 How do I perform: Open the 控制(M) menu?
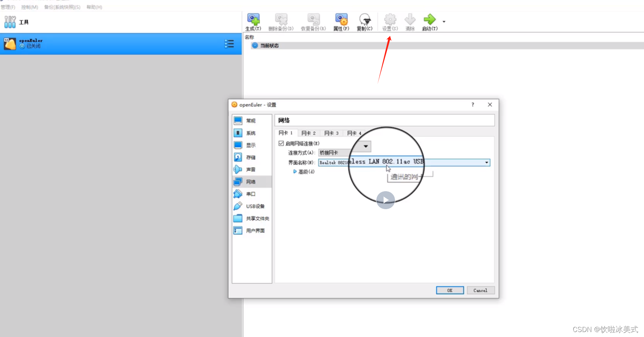(x=30, y=7)
